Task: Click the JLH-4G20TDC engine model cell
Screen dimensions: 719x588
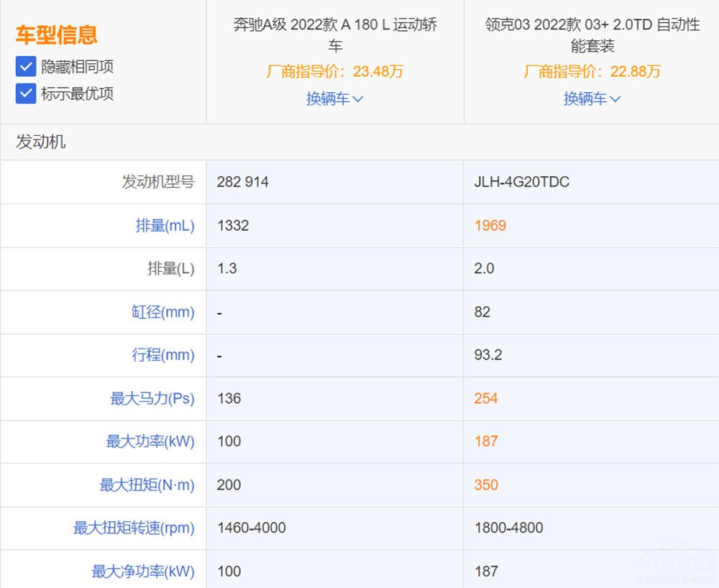Action: click(521, 182)
